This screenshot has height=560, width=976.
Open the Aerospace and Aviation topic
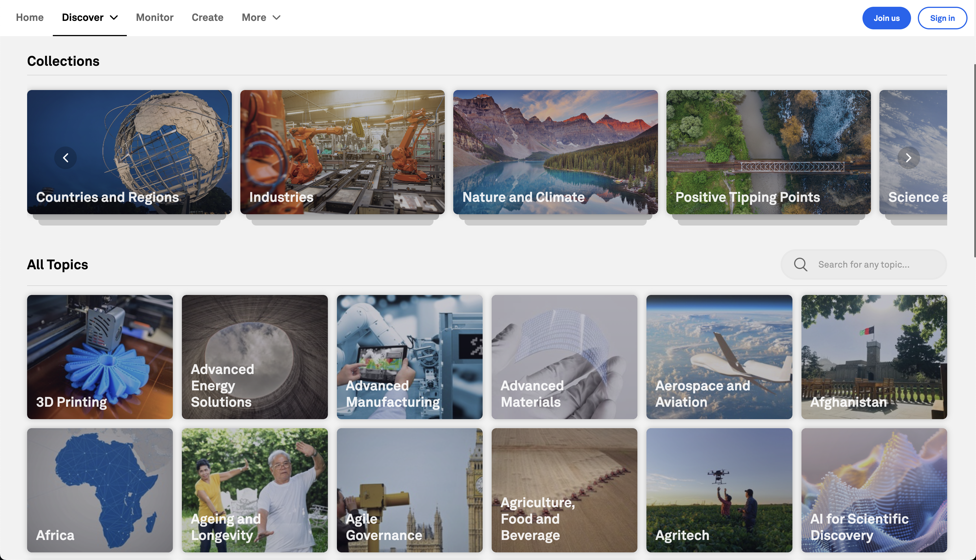point(719,356)
